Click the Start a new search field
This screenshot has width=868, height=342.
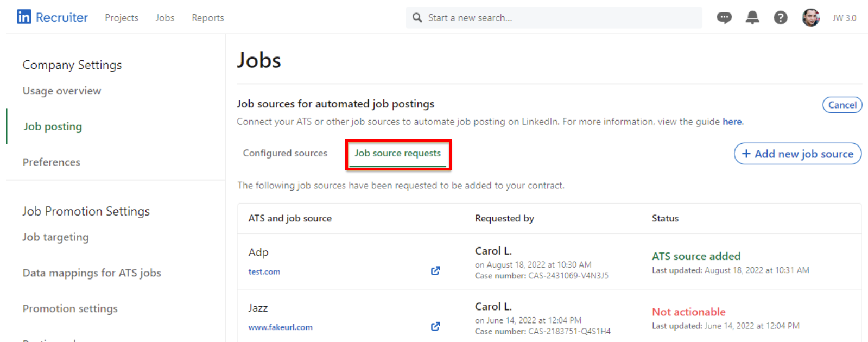(x=554, y=18)
